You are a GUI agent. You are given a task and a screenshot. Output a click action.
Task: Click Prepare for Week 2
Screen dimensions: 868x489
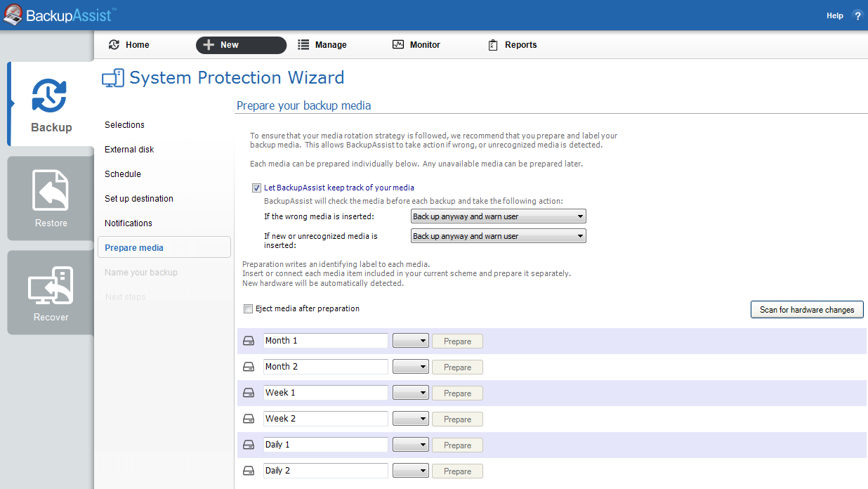tap(457, 419)
